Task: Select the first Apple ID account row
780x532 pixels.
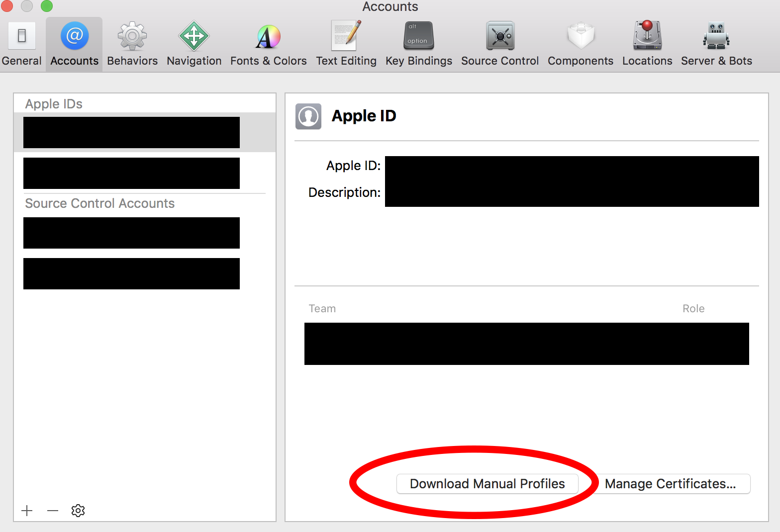Action: pos(145,132)
